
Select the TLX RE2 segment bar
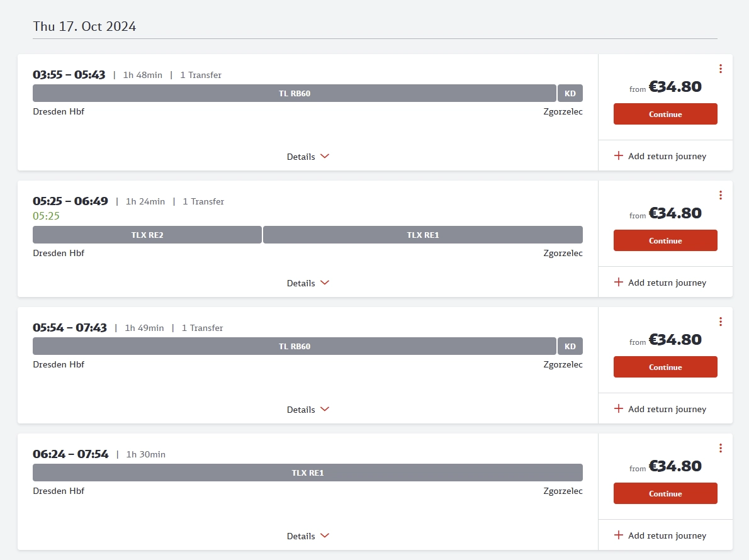[x=147, y=235]
